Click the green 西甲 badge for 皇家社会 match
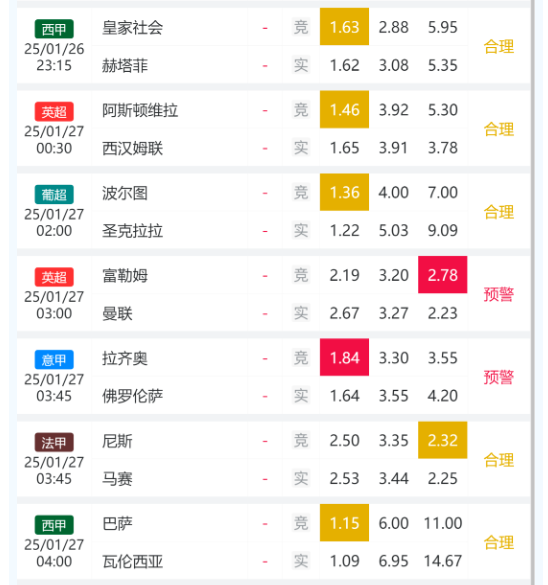548x585 pixels. click(x=54, y=29)
